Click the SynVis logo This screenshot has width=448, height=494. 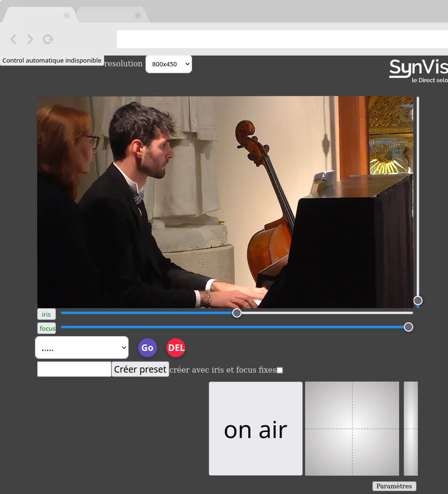pyautogui.click(x=418, y=71)
